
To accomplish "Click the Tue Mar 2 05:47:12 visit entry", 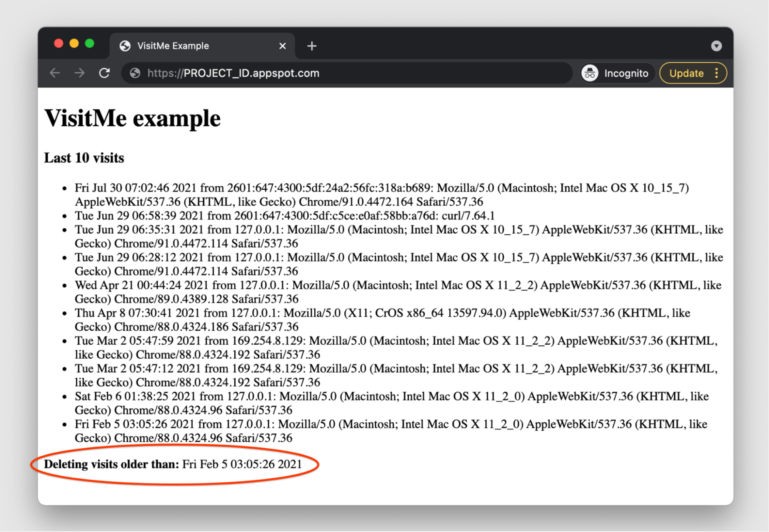I will 396,375.
